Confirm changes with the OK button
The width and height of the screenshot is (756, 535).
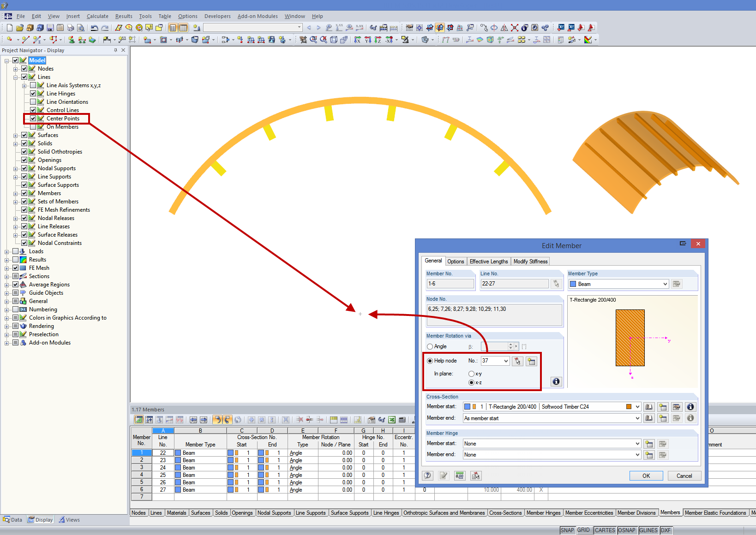point(646,476)
